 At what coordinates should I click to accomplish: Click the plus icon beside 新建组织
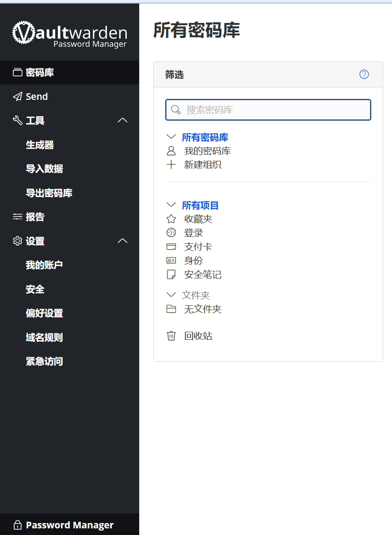(171, 165)
